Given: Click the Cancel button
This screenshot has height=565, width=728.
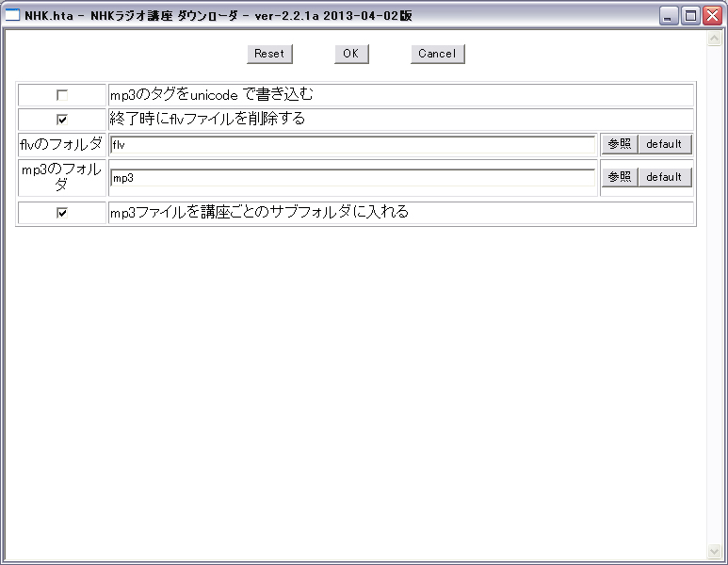Looking at the screenshot, I should [x=437, y=54].
